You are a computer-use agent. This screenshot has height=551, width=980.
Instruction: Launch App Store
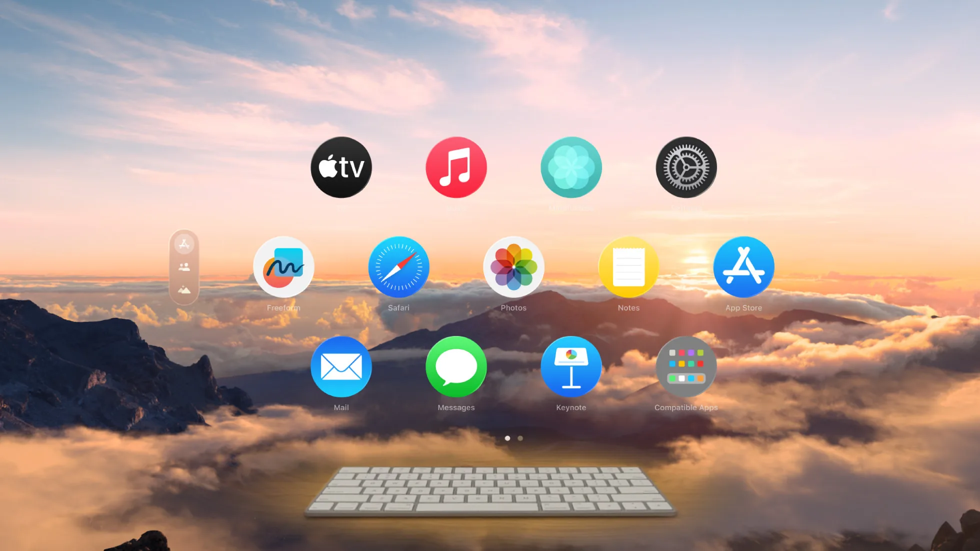[744, 267]
